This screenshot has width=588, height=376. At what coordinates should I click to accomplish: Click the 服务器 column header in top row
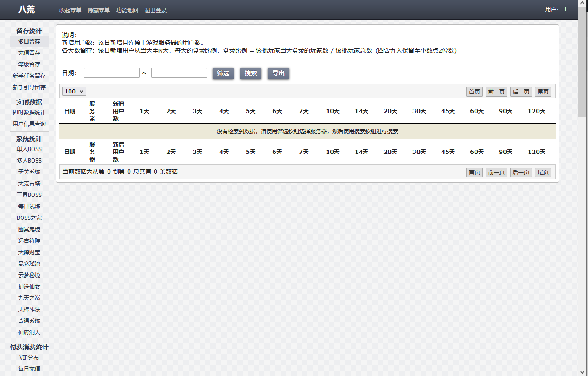coord(92,111)
